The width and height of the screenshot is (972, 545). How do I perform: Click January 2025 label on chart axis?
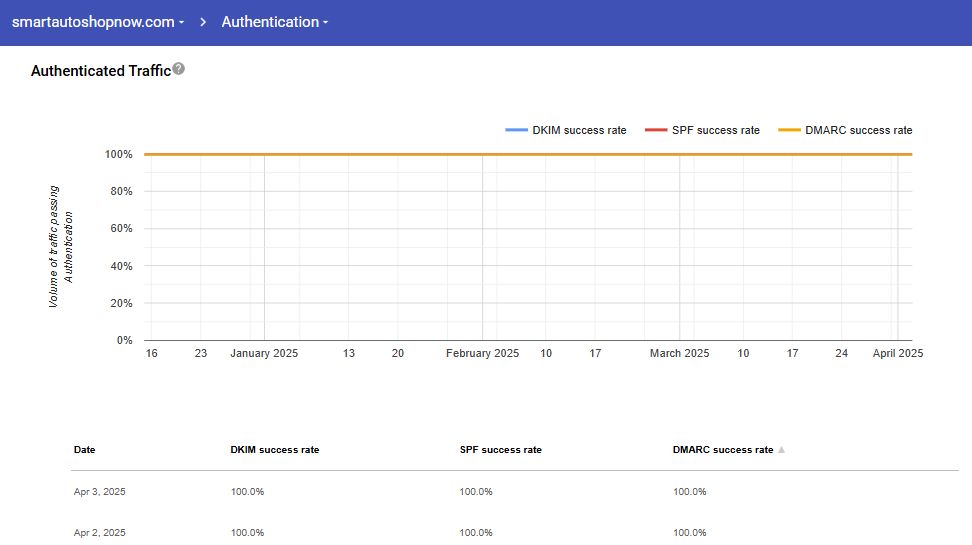264,353
